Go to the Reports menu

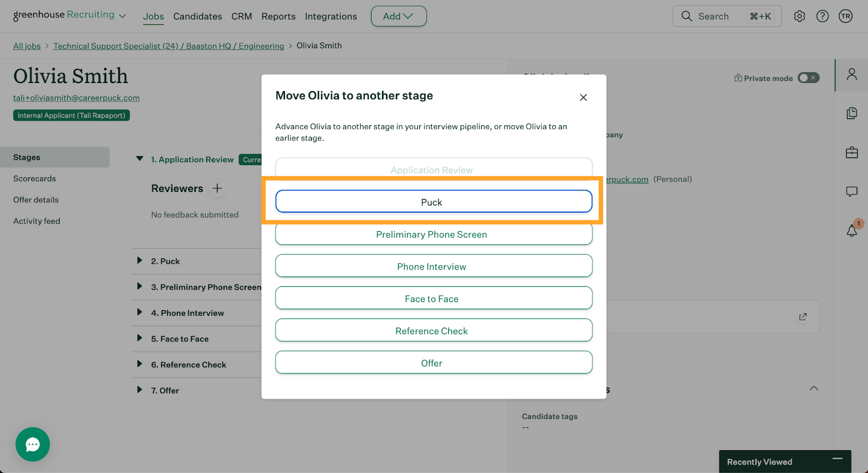click(x=278, y=16)
